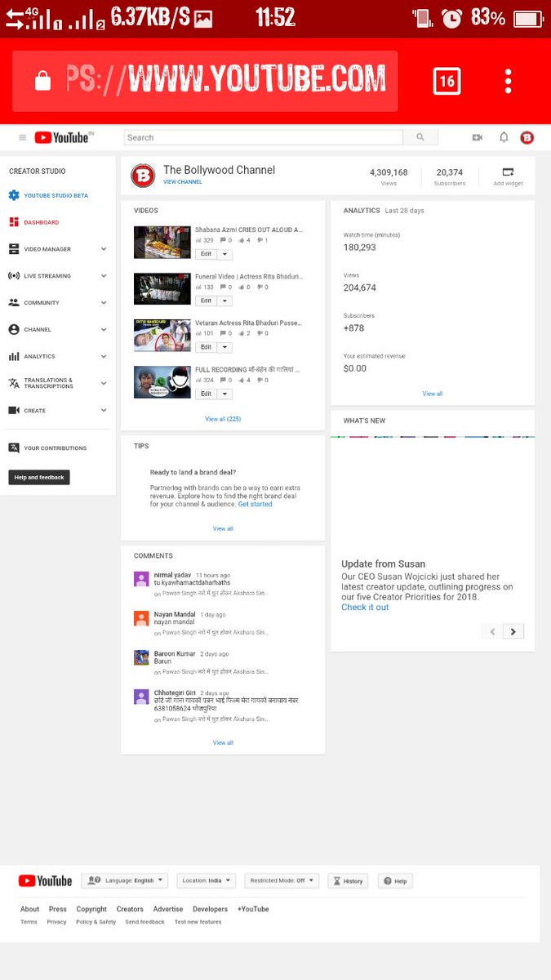The height and width of the screenshot is (980, 551).
Task: Click the Video Manager sidebar icon
Action: click(14, 249)
